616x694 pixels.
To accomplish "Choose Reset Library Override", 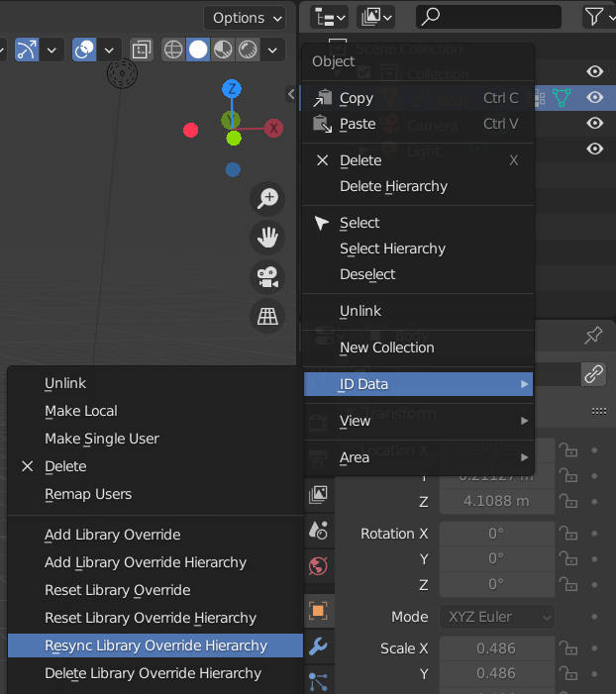I will coord(155,590).
